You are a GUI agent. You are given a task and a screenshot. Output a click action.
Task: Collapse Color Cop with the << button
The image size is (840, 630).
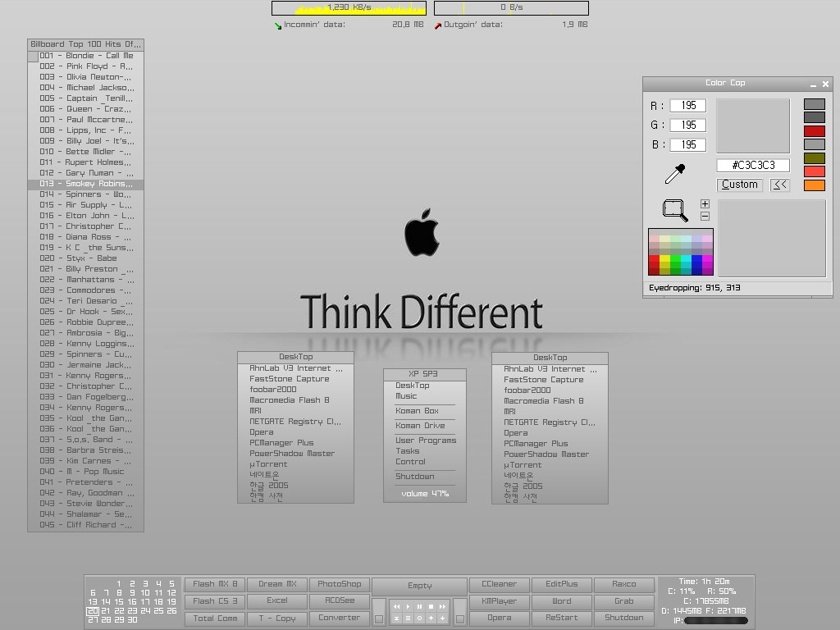pyautogui.click(x=780, y=185)
